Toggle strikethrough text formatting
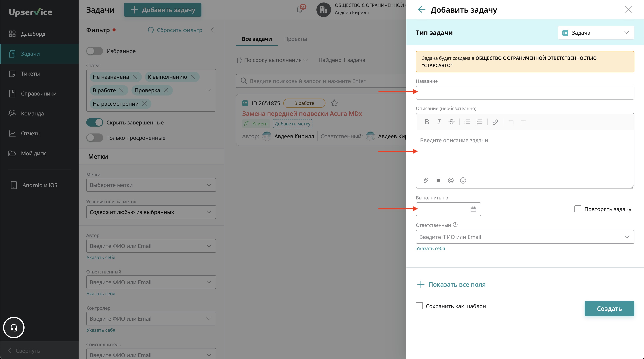The width and height of the screenshot is (644, 359). pos(451,122)
